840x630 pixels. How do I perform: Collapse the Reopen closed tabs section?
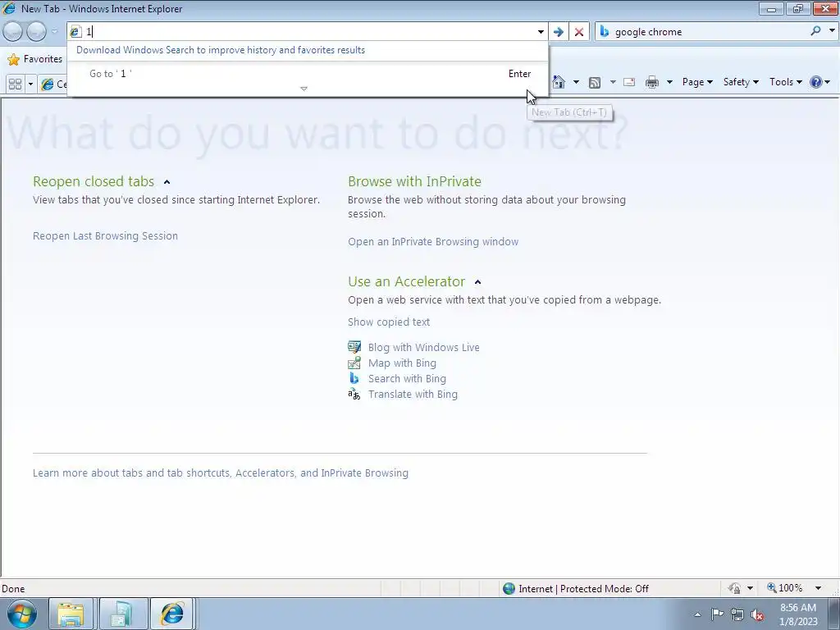[167, 182]
